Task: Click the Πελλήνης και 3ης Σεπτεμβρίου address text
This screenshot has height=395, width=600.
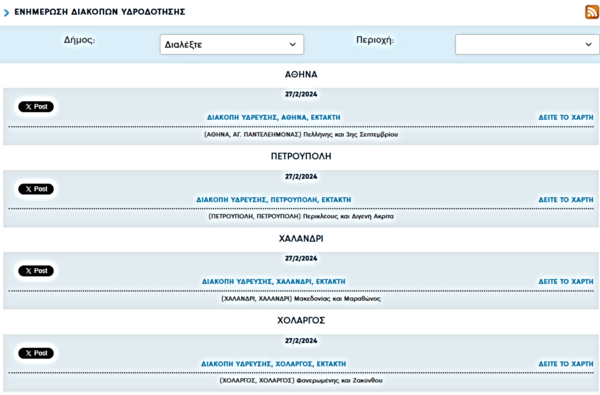Action: click(x=351, y=135)
